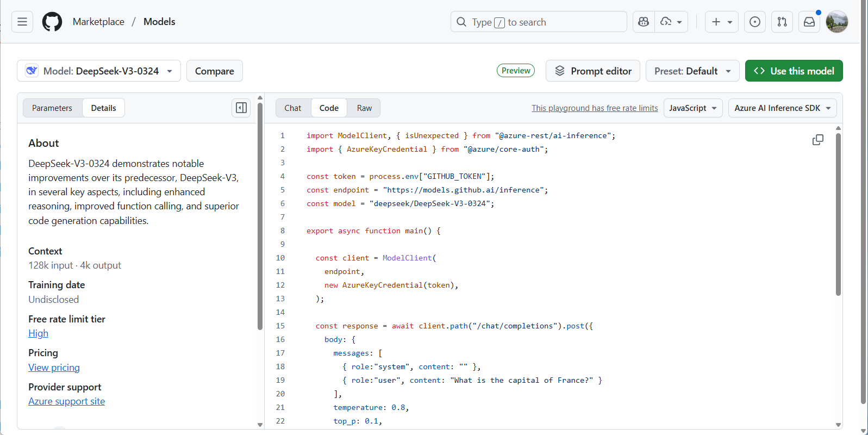Open the View pricing link
Image resolution: width=868 pixels, height=435 pixels.
click(54, 368)
